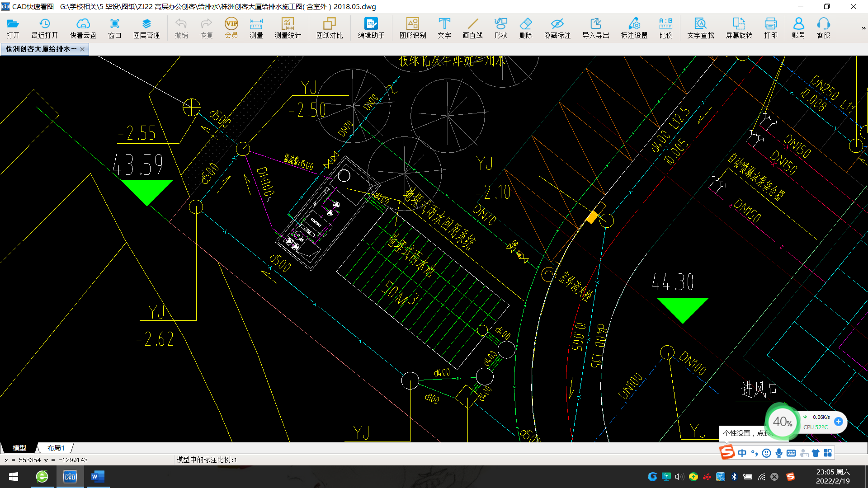868x488 pixels.
Task: Click the tray Wi-Fi network icon
Action: [x=762, y=477]
